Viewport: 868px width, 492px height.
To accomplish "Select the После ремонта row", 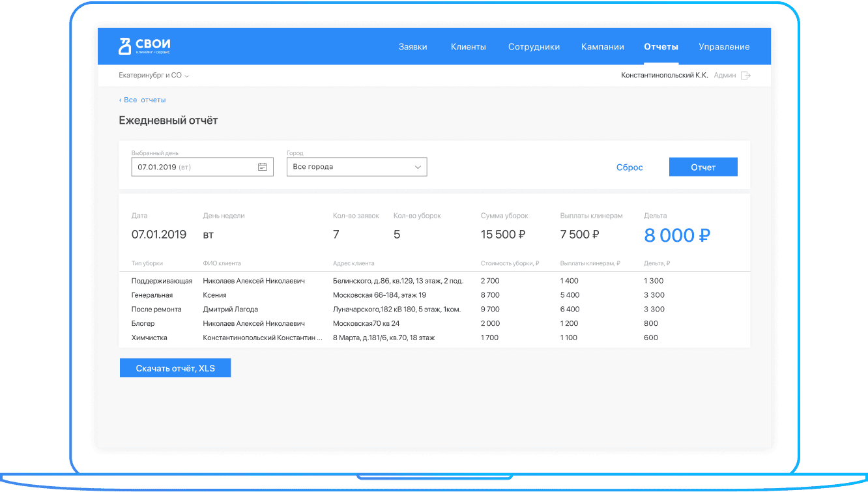I will 156,310.
